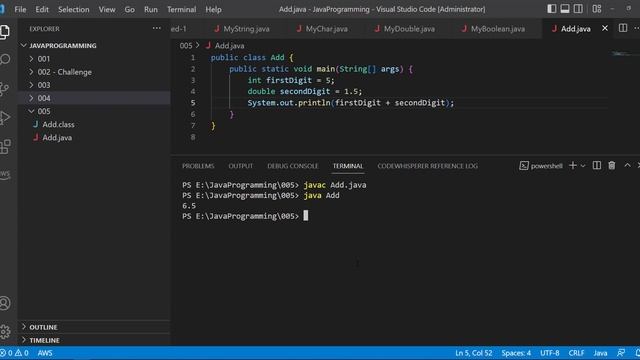Open feedback icon in status bar
The height and width of the screenshot is (360, 640).
coord(621,353)
